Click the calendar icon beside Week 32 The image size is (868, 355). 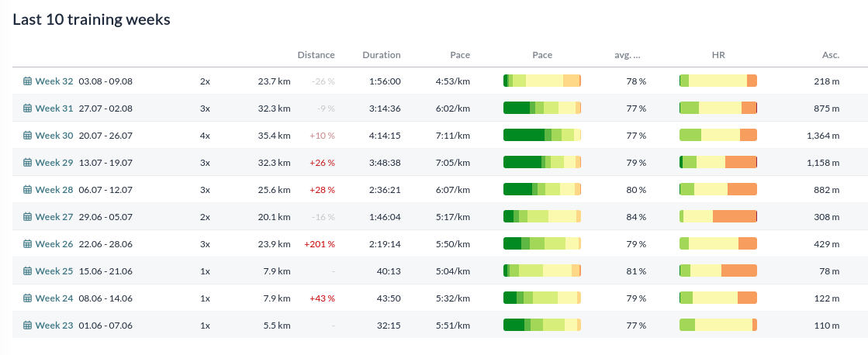[x=27, y=81]
